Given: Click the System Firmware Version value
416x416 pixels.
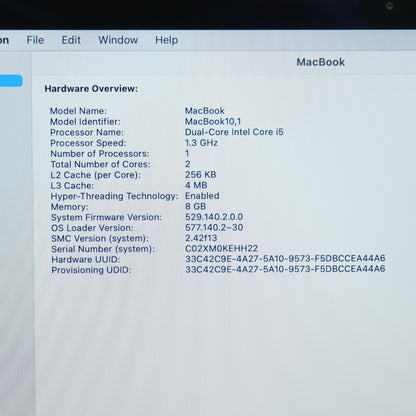Looking at the screenshot, I should coord(214,217).
